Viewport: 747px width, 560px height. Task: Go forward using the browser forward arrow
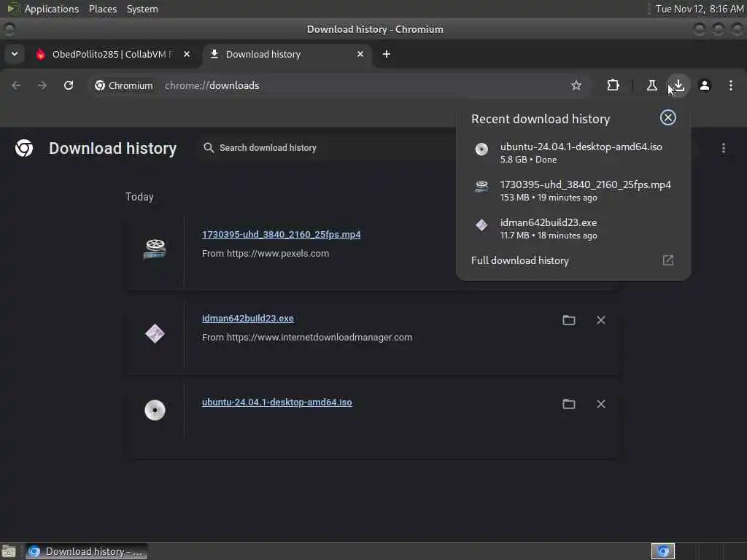coord(42,85)
